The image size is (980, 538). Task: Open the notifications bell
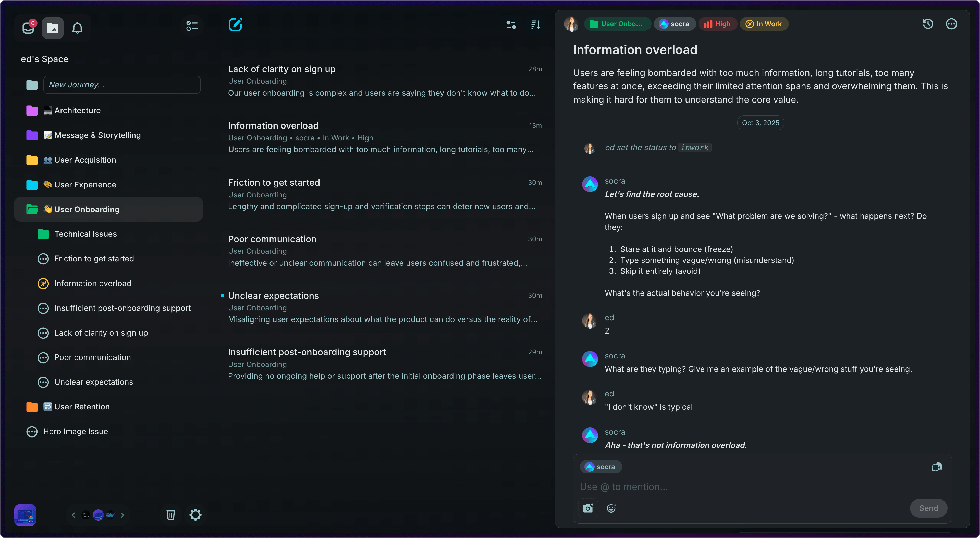tap(77, 27)
